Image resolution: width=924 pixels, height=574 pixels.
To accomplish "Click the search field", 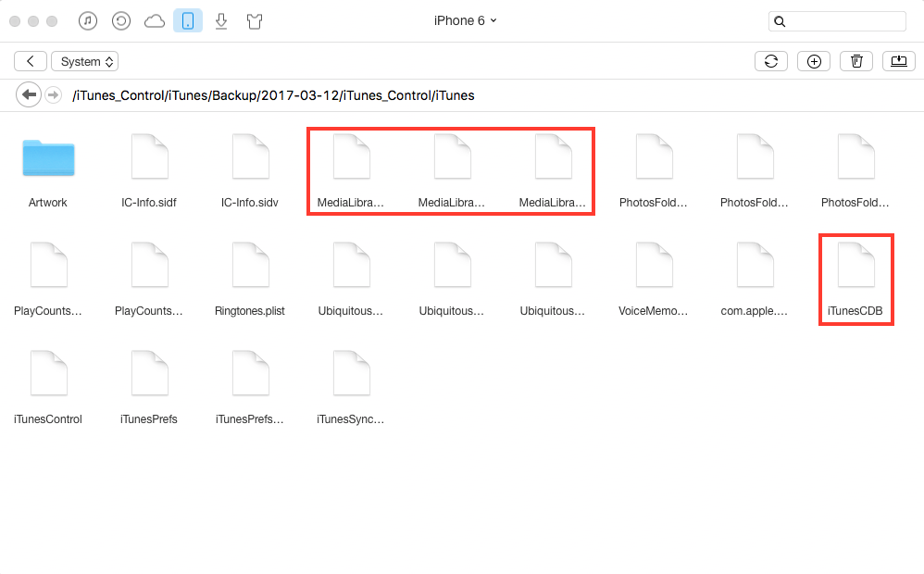I will 837,21.
